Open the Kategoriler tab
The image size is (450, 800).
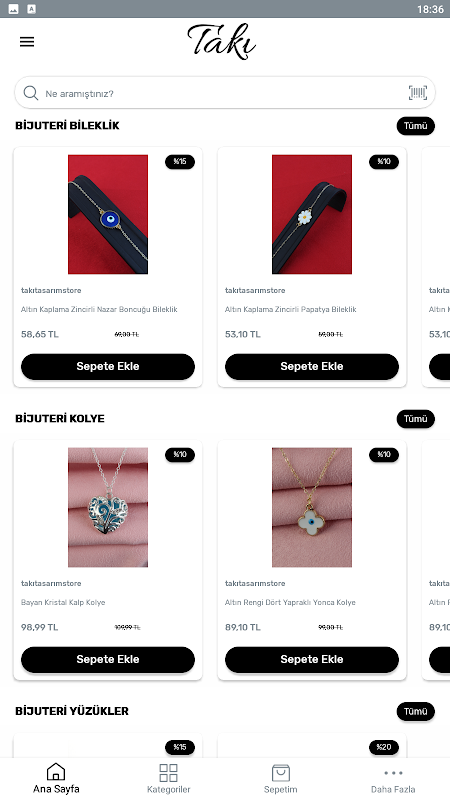(168, 779)
